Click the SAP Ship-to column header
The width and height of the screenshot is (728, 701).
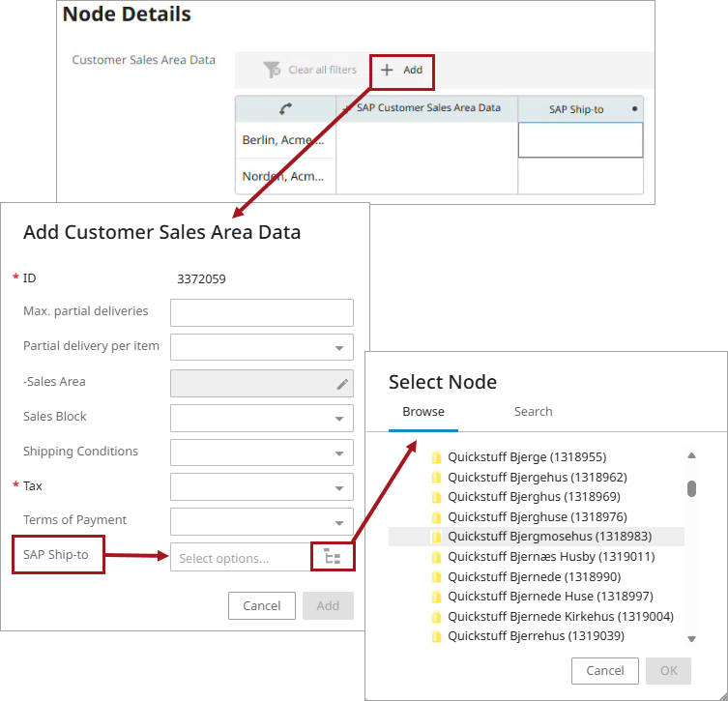(x=580, y=109)
